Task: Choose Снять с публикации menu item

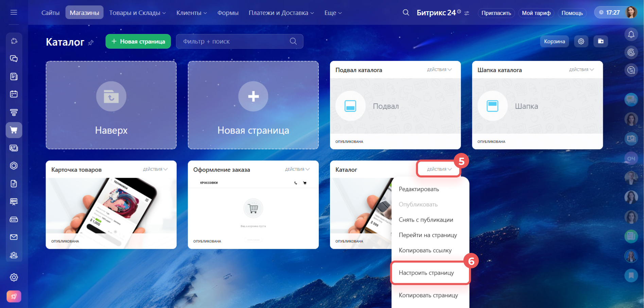Action: coord(426,220)
